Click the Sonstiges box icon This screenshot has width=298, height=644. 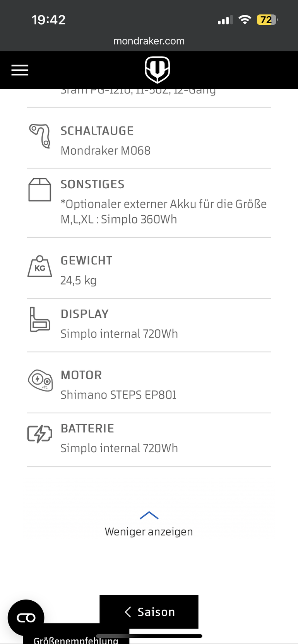40,189
